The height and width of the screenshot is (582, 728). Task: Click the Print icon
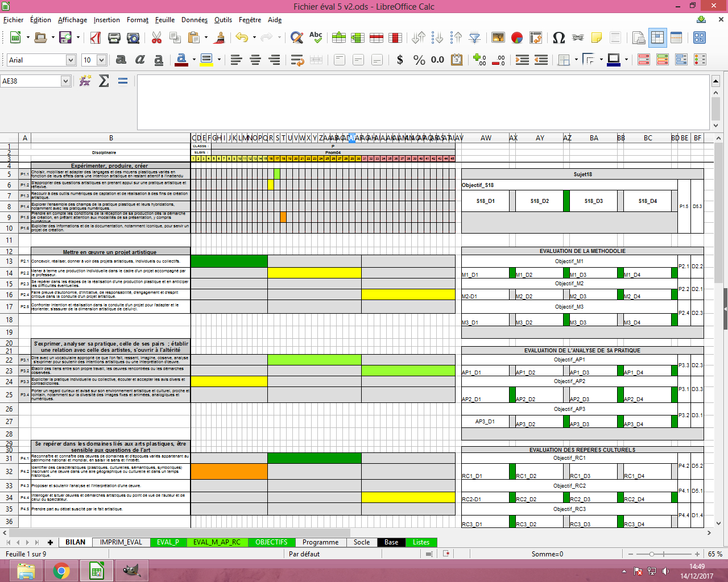tap(114, 38)
